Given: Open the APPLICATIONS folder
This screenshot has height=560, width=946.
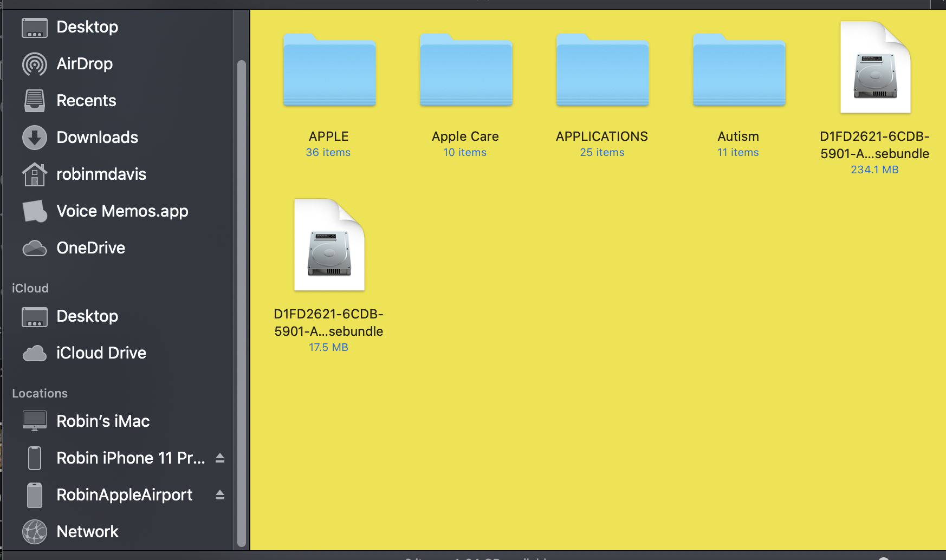Looking at the screenshot, I should 602,70.
